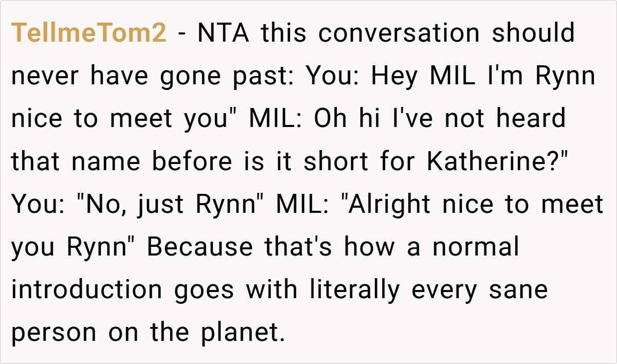Click the word "never" in the comment
Screen dimensions: 617x364
point(45,77)
